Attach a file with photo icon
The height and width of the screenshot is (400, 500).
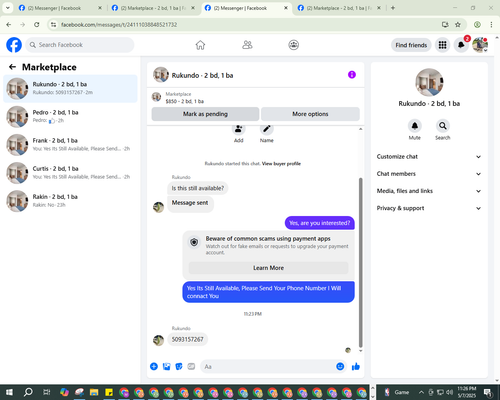pos(166,366)
